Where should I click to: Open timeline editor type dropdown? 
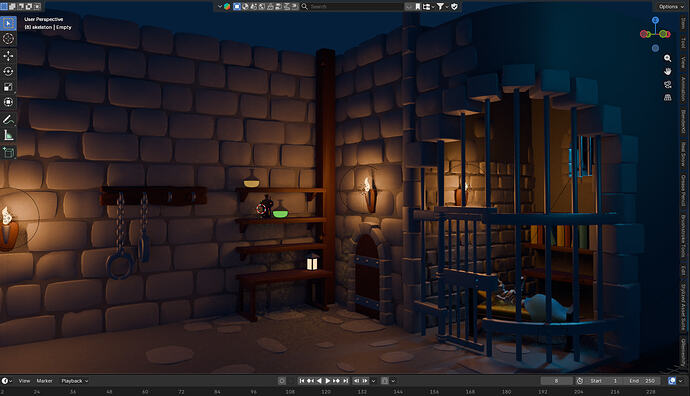coord(7,381)
